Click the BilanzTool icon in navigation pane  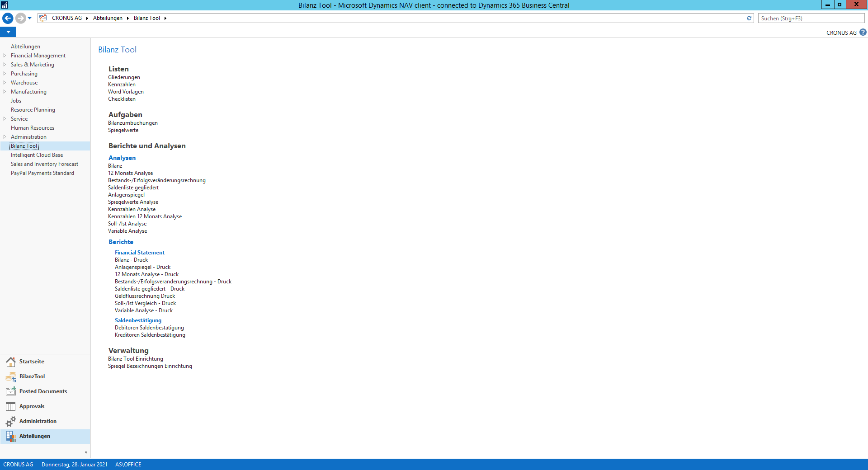(10, 377)
